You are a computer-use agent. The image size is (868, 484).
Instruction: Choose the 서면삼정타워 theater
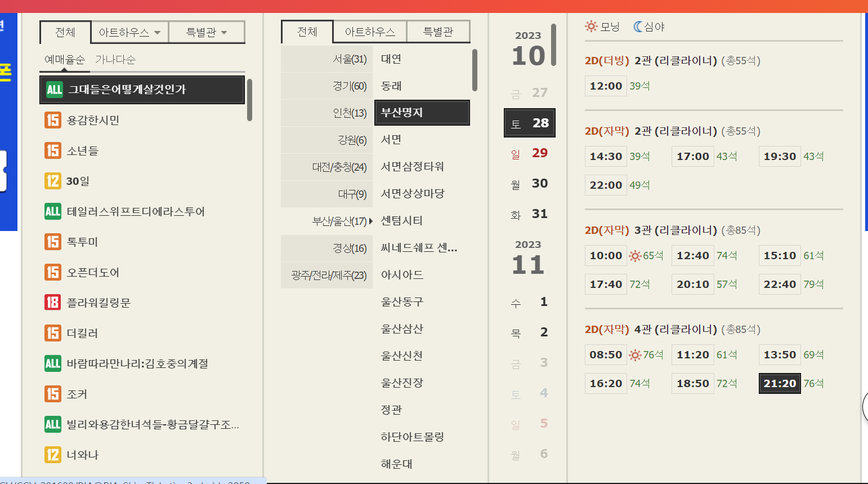coord(413,167)
